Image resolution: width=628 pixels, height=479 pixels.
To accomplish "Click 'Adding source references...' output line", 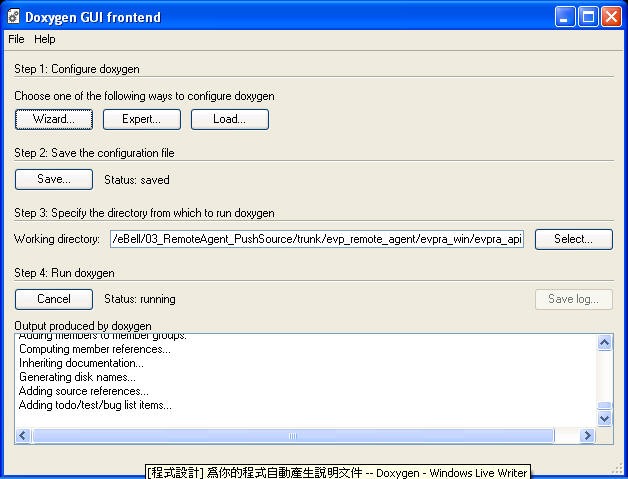I will [84, 391].
